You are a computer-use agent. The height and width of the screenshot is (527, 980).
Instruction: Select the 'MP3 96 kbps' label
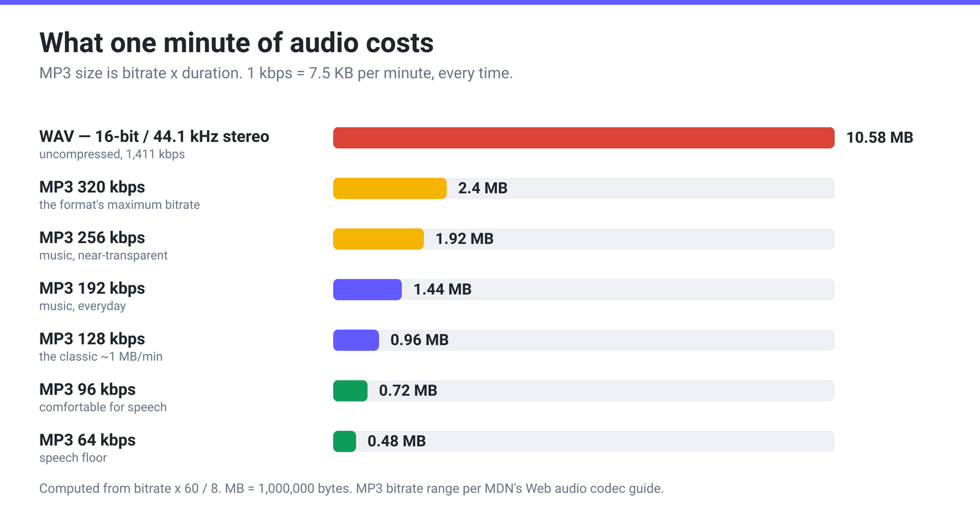(x=88, y=390)
